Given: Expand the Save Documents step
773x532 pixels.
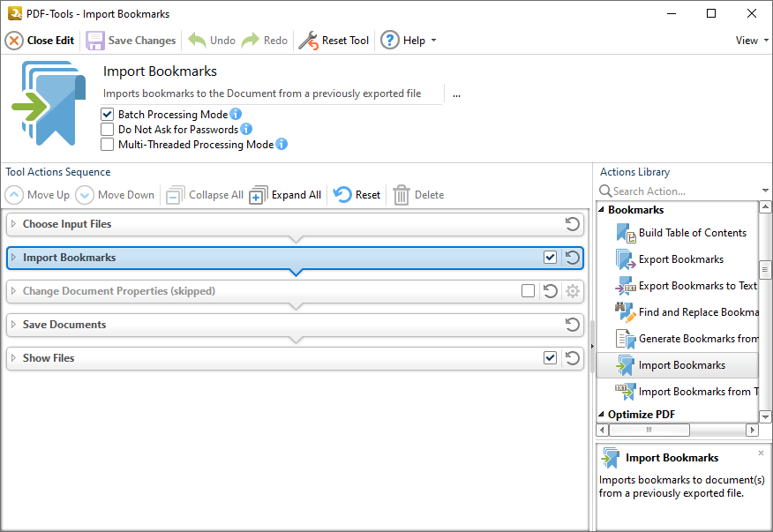Looking at the screenshot, I should pos(14,325).
